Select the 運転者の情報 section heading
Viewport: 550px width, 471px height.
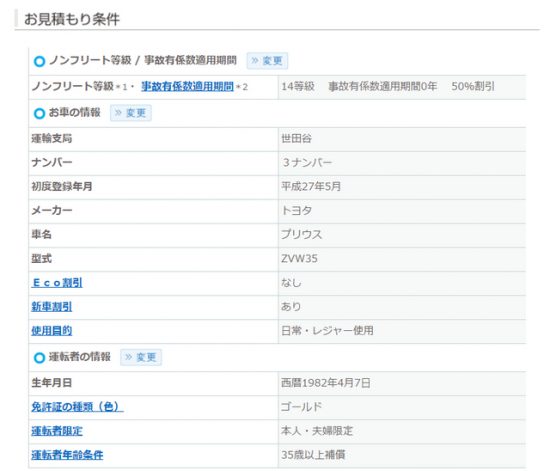tap(80, 357)
